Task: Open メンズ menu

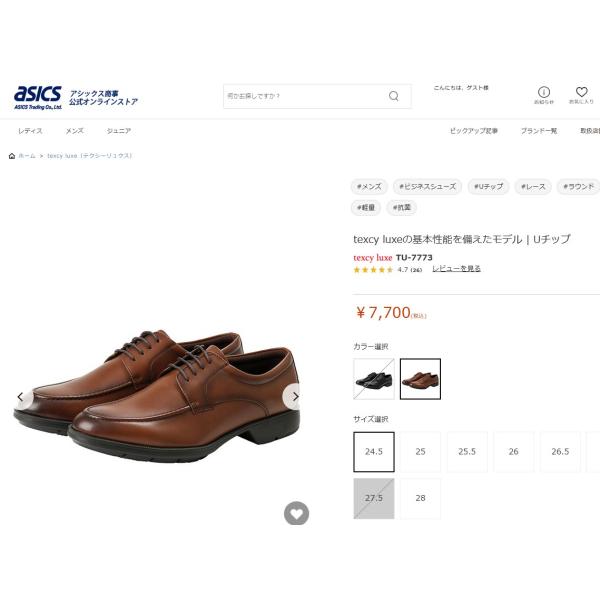Action: point(75,131)
